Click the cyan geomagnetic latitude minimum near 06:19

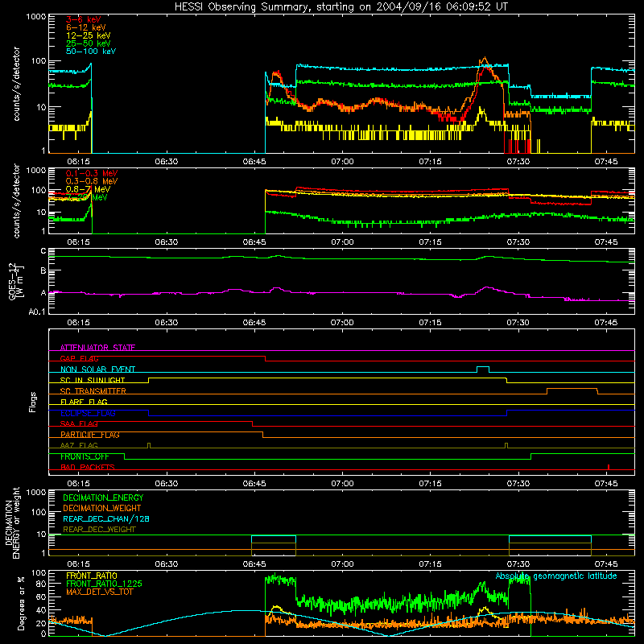point(105,635)
